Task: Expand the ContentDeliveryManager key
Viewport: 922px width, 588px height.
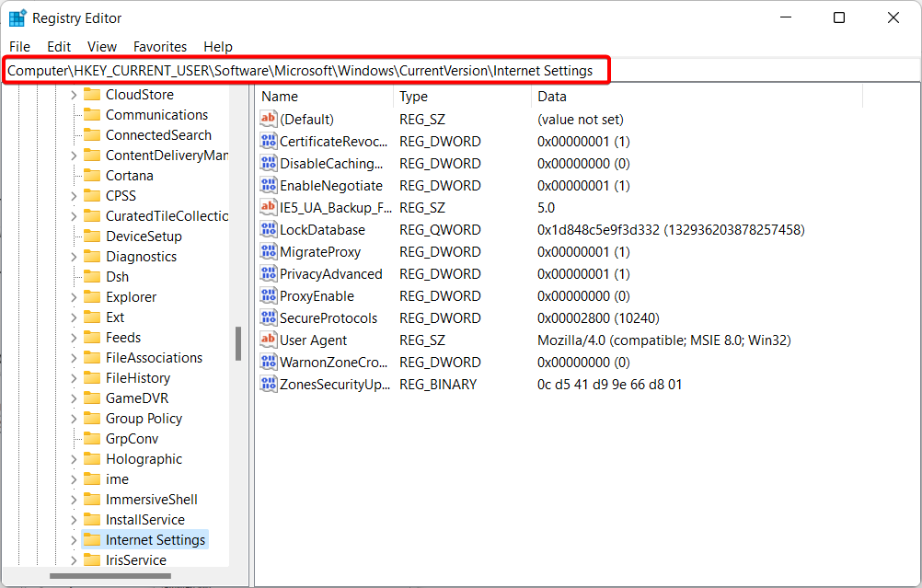Action: pos(74,156)
